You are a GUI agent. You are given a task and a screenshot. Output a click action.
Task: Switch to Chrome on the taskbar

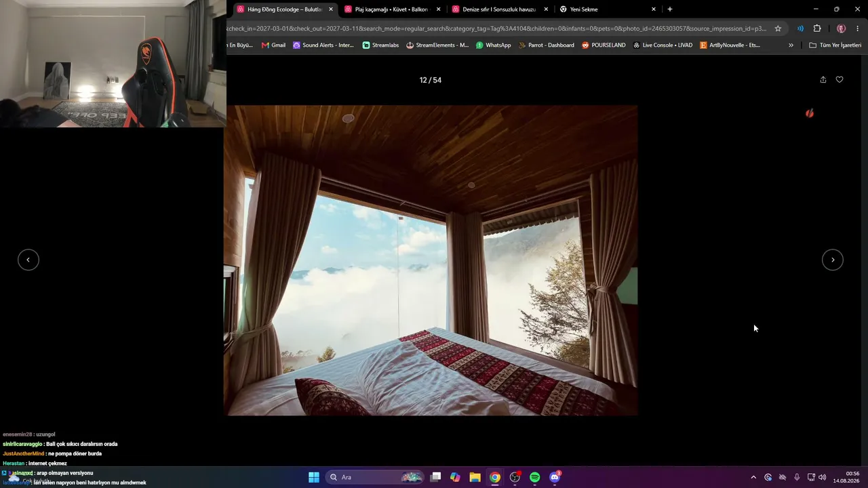(x=495, y=477)
